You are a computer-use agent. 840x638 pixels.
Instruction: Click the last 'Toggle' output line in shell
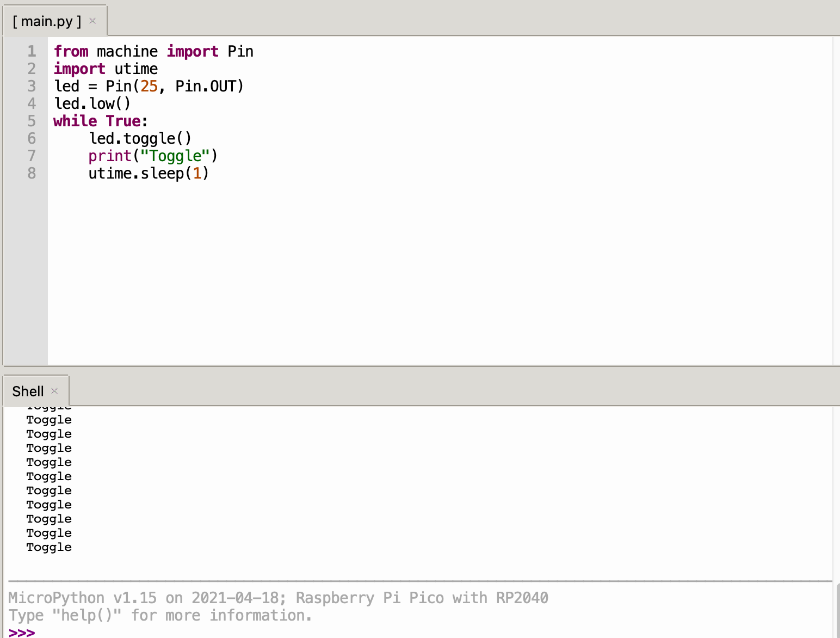[x=49, y=547]
